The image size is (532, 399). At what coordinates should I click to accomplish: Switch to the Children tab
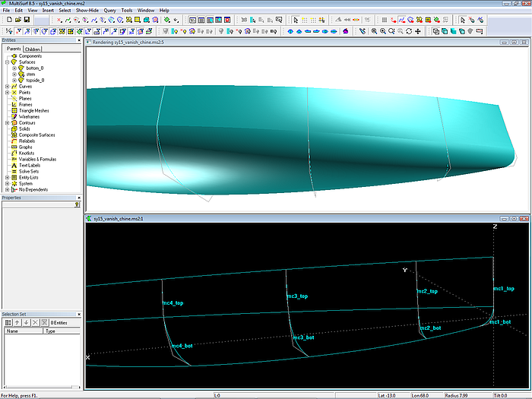click(33, 49)
